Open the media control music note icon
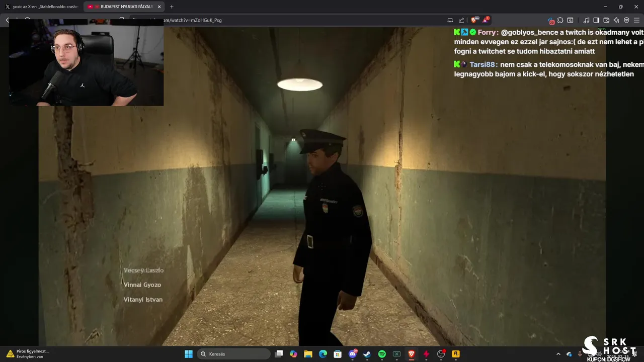644x362 pixels. (586, 20)
